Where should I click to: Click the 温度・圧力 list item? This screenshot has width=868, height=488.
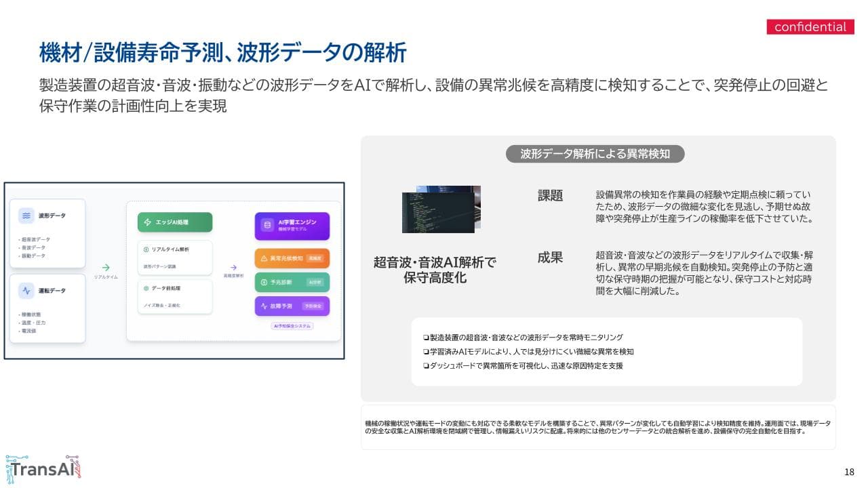click(x=33, y=323)
